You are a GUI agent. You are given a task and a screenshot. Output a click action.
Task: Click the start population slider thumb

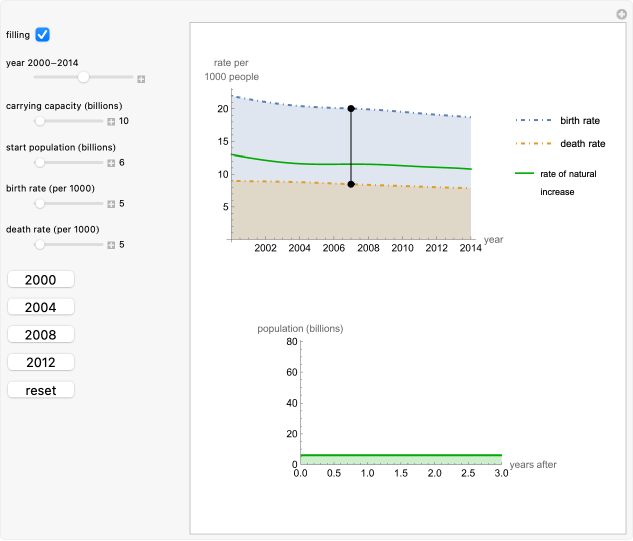pos(40,162)
